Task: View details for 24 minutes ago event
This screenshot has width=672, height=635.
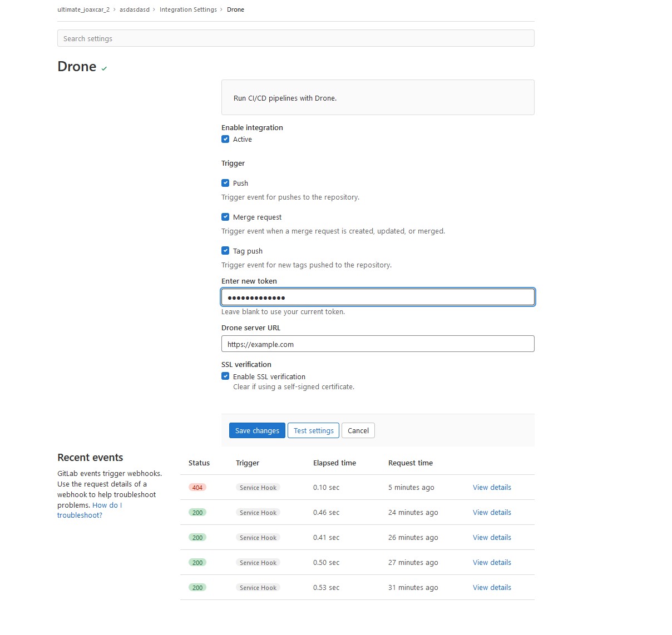Action: (x=492, y=513)
